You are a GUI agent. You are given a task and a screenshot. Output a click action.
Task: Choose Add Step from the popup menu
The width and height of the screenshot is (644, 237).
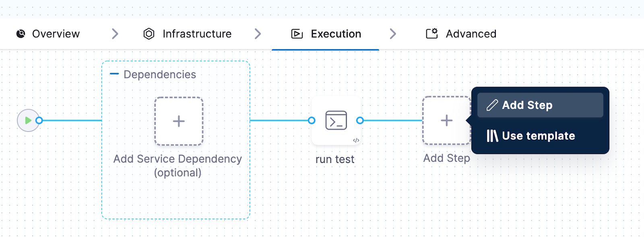(540, 105)
